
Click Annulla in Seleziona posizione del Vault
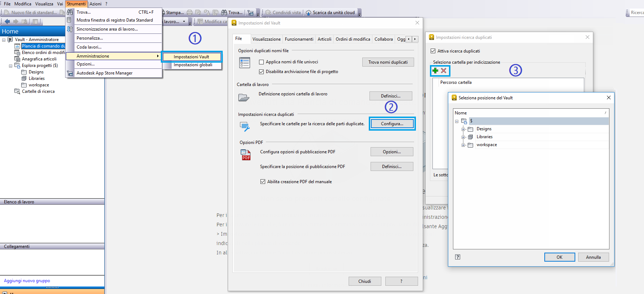click(x=593, y=257)
